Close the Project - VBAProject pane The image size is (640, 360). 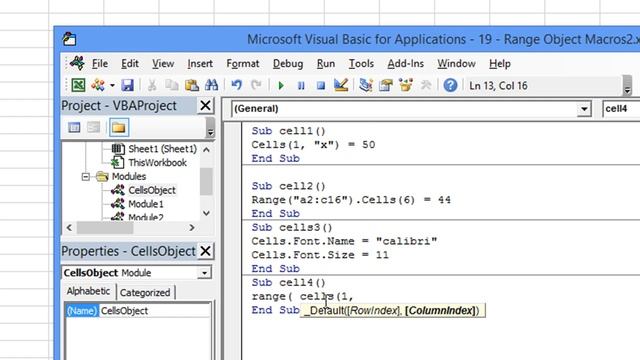pos(205,106)
